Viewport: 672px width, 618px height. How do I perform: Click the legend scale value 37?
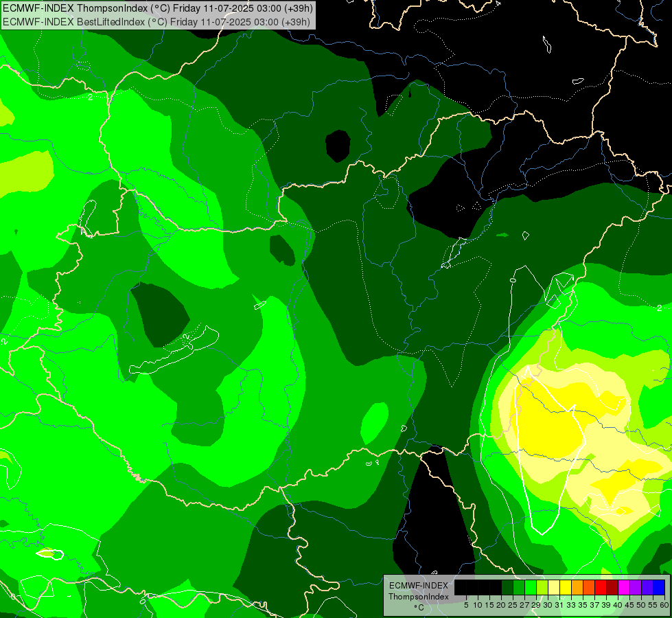coord(594,605)
